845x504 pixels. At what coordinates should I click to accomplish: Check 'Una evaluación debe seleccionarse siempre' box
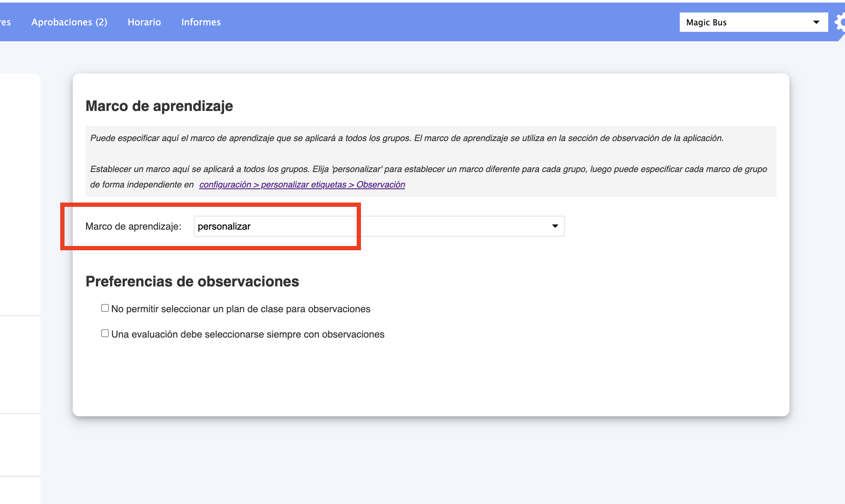point(105,333)
